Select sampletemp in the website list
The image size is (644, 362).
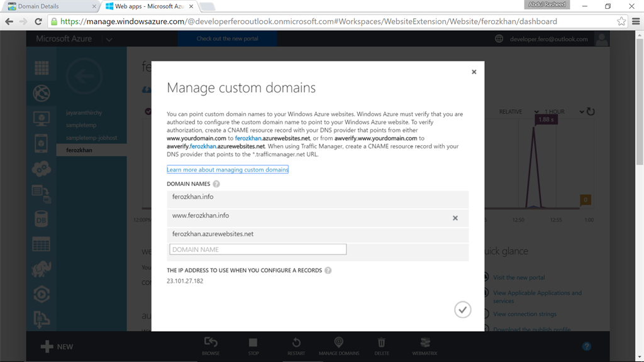(x=81, y=125)
